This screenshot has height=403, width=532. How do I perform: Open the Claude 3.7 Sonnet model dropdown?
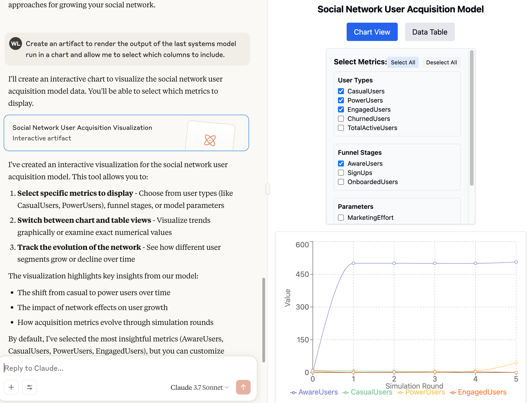tap(199, 387)
